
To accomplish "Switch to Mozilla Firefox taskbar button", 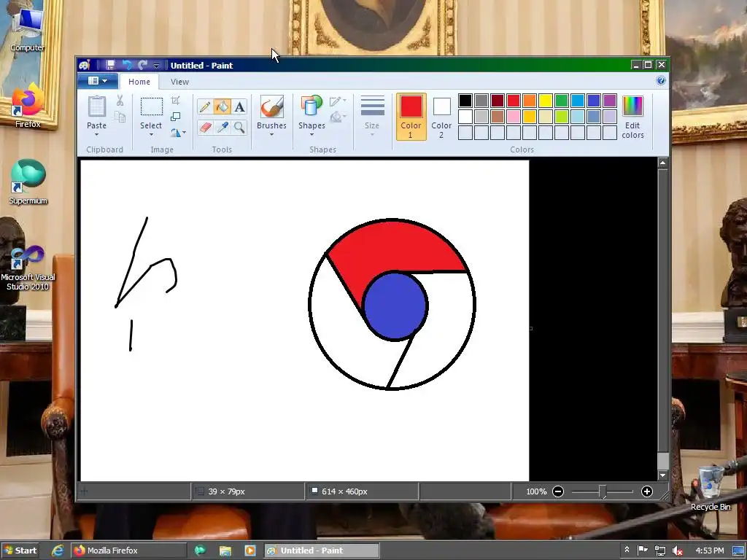I will pos(128,551).
